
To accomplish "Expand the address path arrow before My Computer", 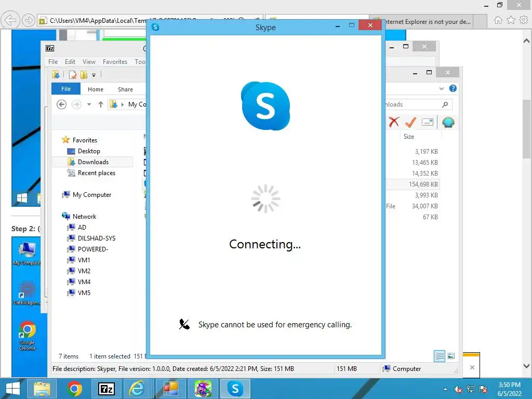I will click(123, 104).
